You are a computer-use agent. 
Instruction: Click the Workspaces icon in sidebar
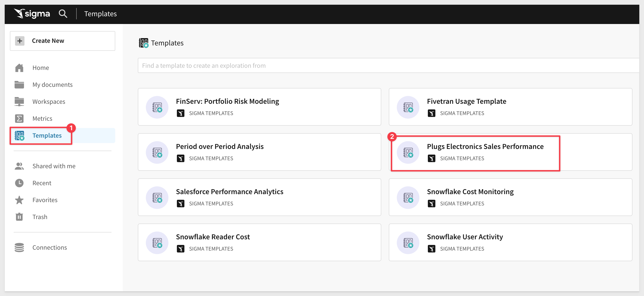[x=19, y=102]
